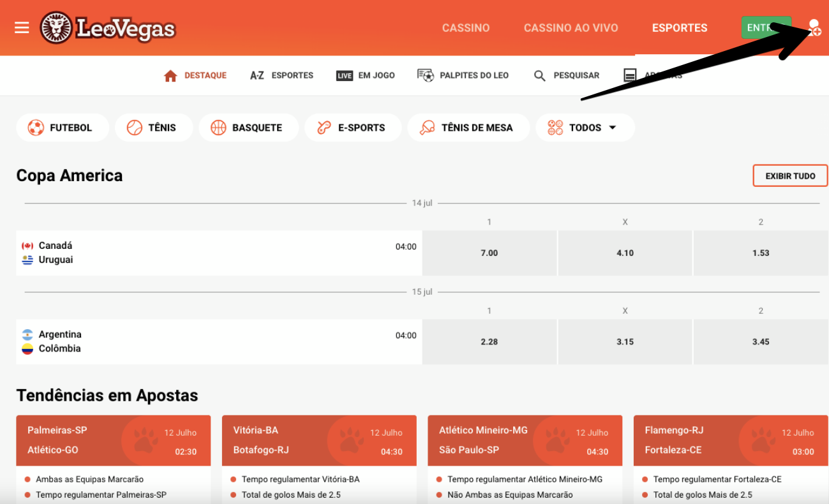Click 'Total de golos Mais de 2.5' in Vitória card

coord(291,494)
